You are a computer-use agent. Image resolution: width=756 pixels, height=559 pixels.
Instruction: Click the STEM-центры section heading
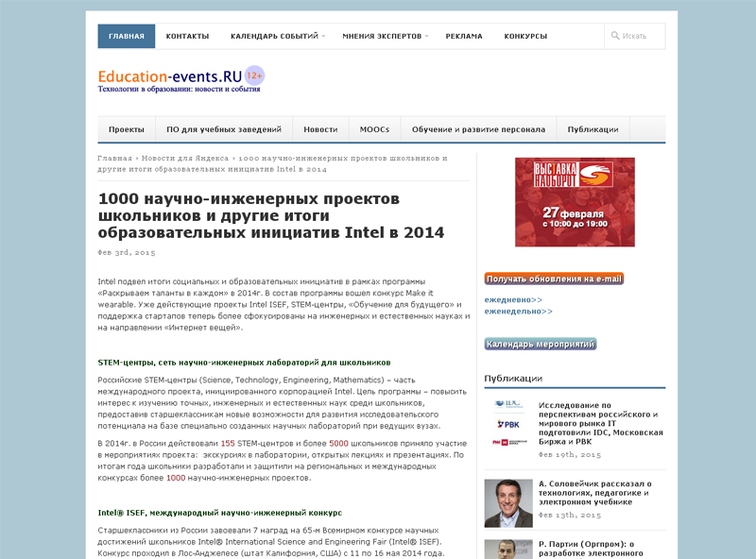[244, 363]
